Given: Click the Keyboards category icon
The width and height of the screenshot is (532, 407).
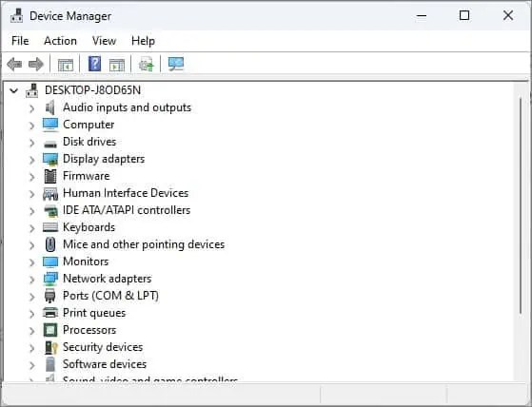Looking at the screenshot, I should [x=50, y=227].
